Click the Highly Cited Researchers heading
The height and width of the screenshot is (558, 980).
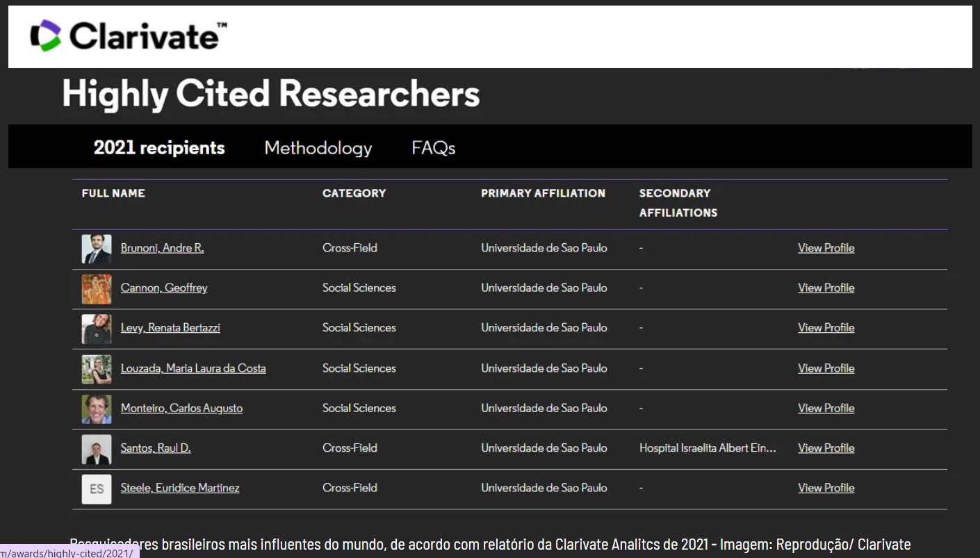(x=271, y=95)
